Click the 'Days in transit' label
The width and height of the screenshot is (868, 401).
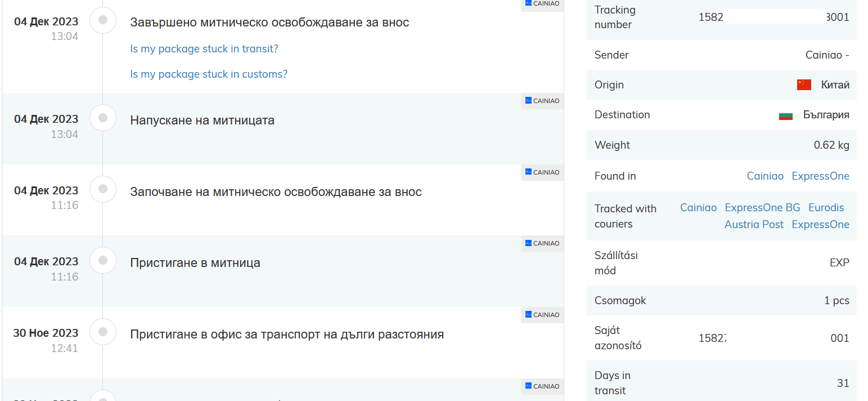click(x=613, y=383)
